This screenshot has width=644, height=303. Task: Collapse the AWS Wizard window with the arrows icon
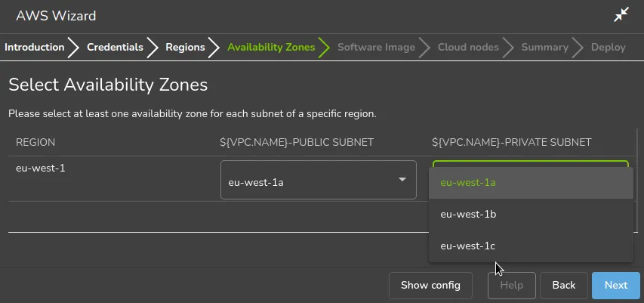click(621, 15)
